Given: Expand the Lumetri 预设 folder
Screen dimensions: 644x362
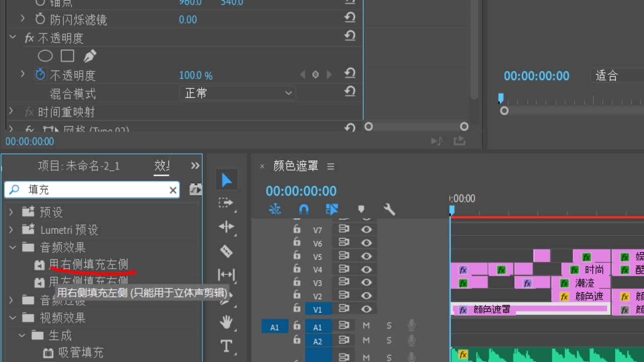Looking at the screenshot, I should click(11, 230).
